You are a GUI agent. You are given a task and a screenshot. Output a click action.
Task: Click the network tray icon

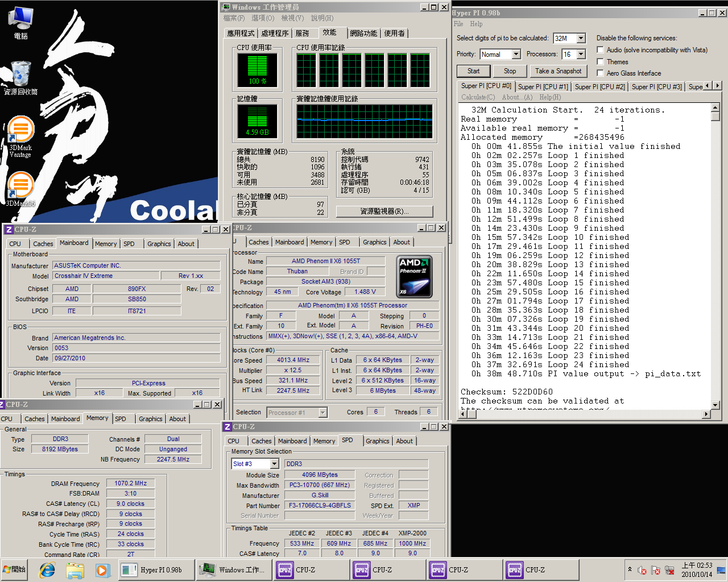[x=669, y=569]
